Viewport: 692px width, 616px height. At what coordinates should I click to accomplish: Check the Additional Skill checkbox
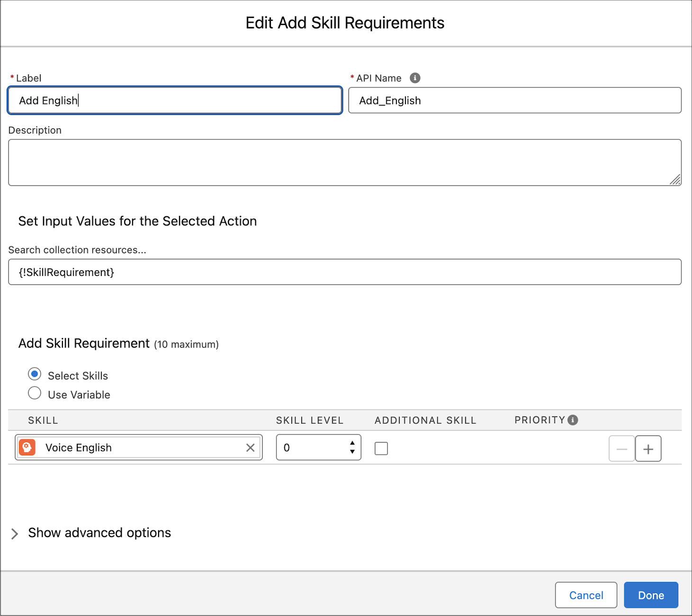tap(381, 448)
